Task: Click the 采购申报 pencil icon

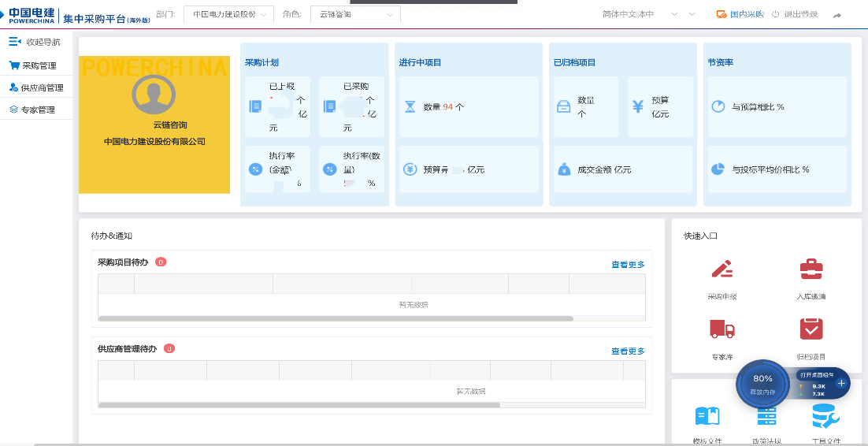Action: coord(722,269)
